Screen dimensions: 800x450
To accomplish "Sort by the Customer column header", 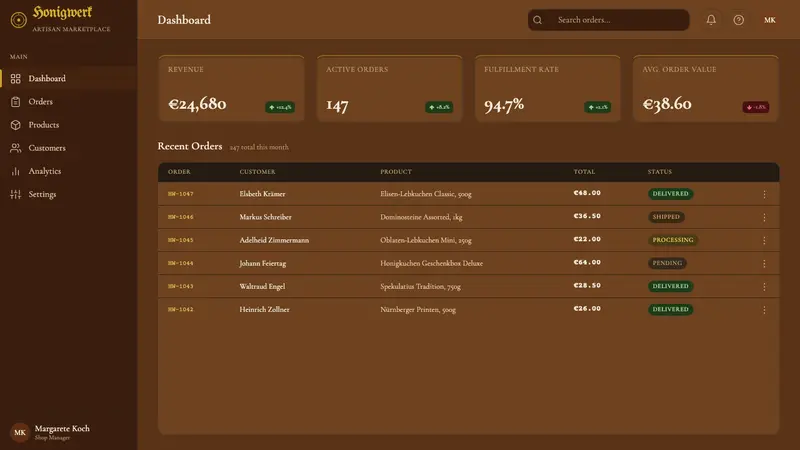I will coord(257,172).
